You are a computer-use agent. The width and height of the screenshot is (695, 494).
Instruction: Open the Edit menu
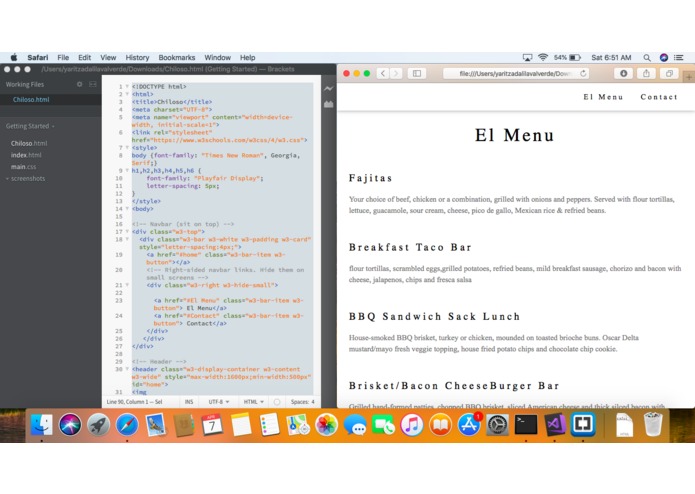84,58
